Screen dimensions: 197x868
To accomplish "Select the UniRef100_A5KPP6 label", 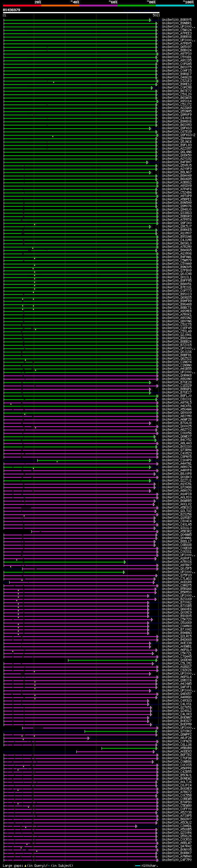I will point(177,768).
